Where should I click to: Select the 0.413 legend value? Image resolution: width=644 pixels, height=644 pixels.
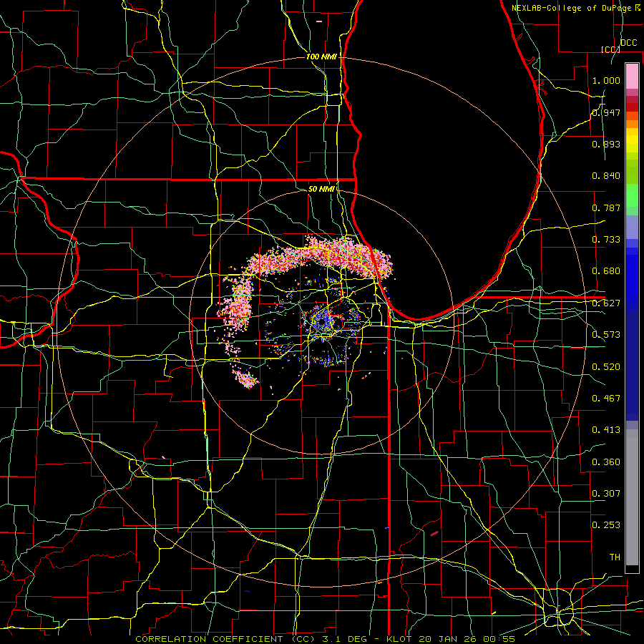click(x=606, y=430)
